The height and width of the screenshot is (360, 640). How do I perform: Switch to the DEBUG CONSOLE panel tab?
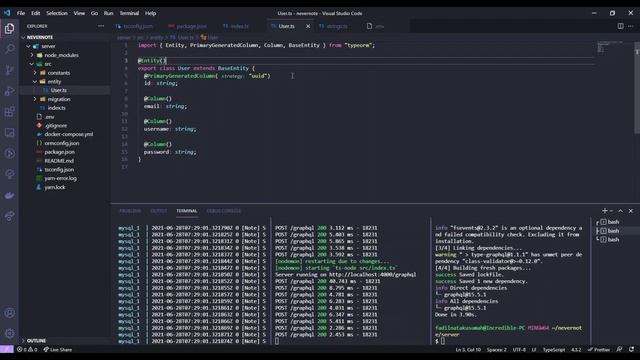(x=224, y=211)
